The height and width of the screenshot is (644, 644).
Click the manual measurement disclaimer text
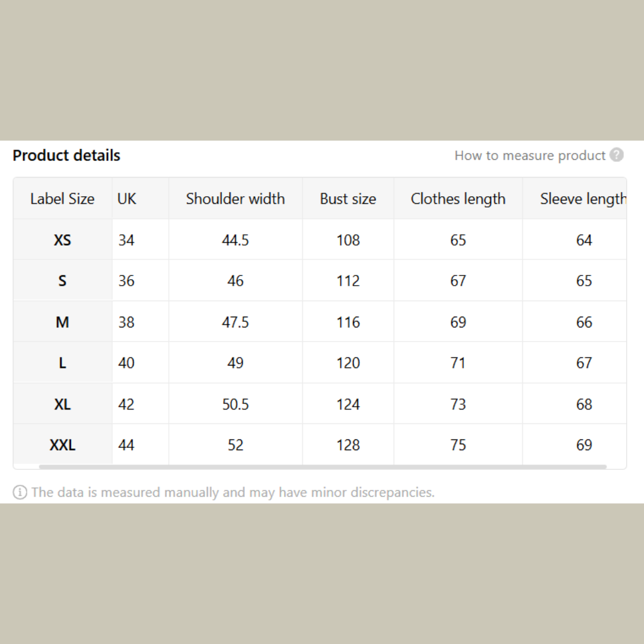(233, 493)
